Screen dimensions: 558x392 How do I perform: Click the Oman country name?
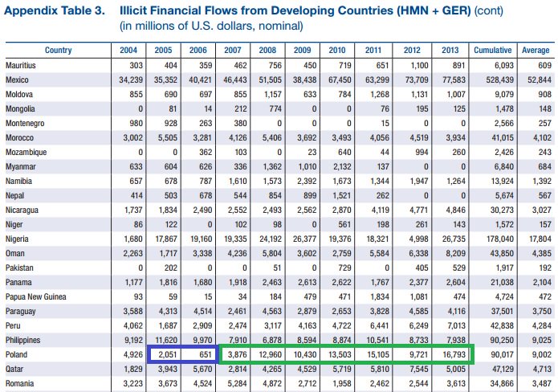coord(15,254)
